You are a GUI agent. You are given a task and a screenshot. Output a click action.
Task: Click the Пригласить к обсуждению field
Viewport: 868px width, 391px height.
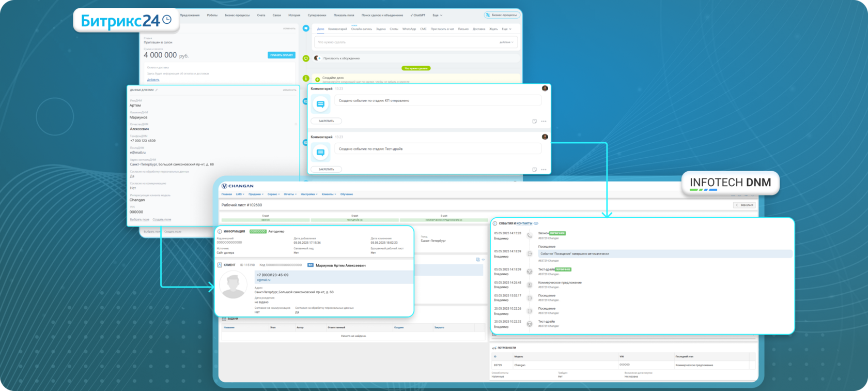click(x=416, y=58)
